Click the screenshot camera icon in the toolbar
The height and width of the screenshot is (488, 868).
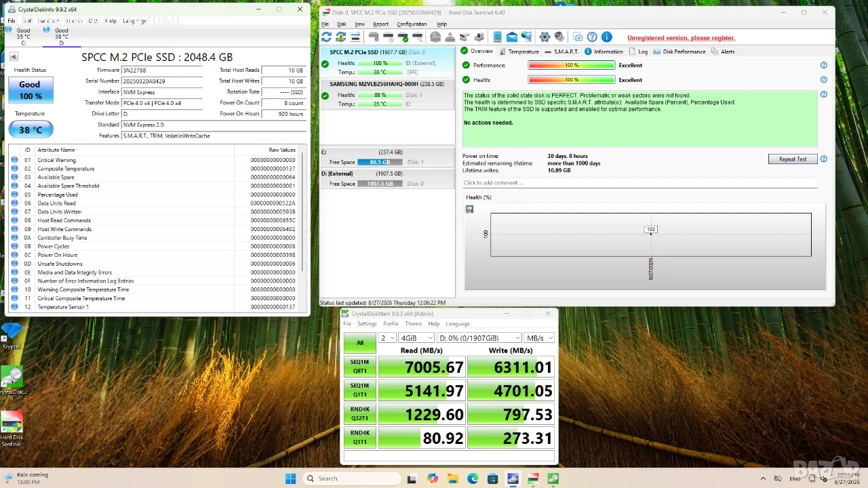tap(577, 37)
